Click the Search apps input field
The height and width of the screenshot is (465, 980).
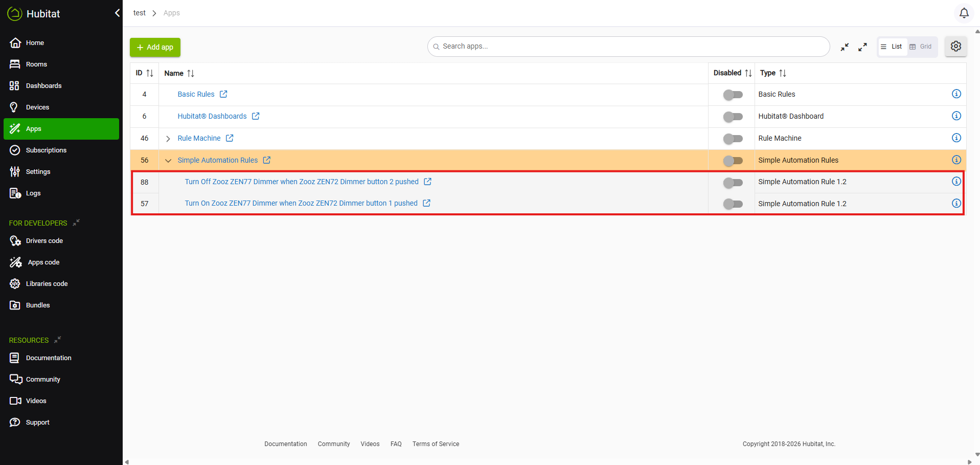[629, 47]
